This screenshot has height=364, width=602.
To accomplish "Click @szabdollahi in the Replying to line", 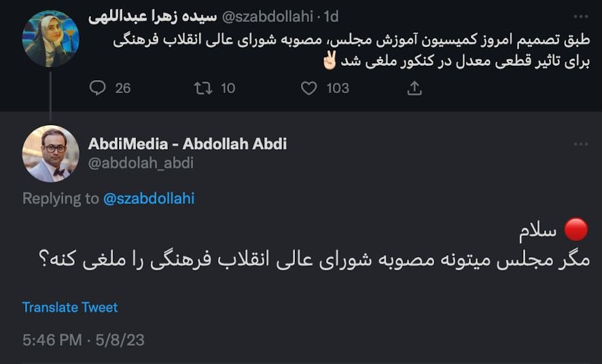I will point(149,198).
